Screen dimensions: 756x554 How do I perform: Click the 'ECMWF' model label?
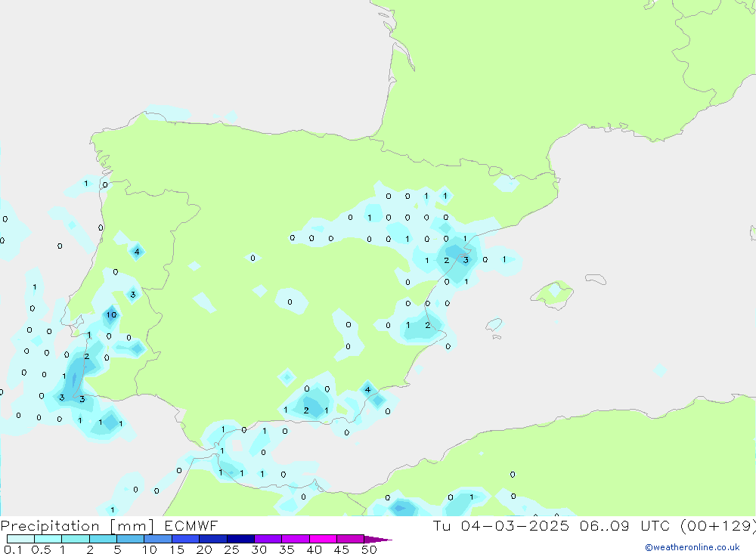tap(191, 525)
